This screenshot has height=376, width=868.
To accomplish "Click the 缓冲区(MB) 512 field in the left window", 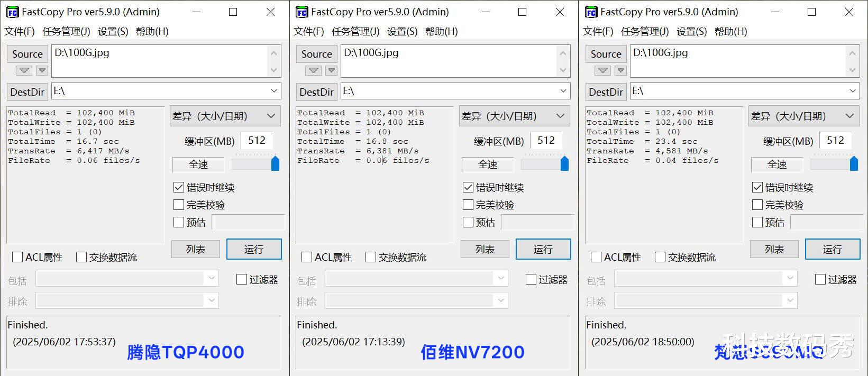I will 257,141.
